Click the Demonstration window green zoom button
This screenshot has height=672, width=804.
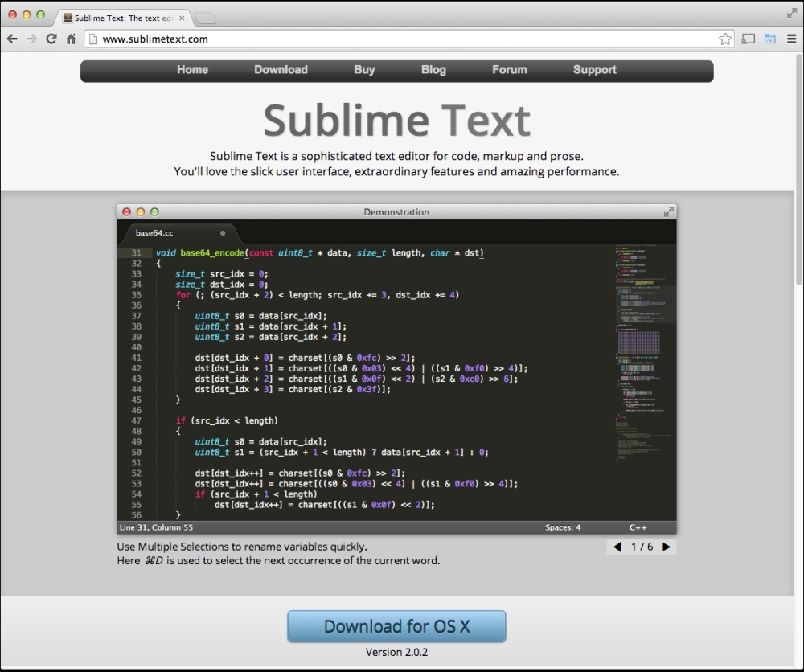[x=154, y=211]
